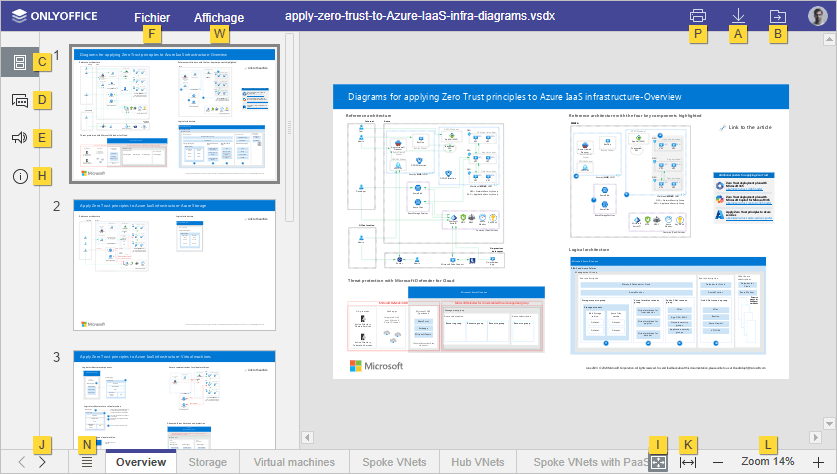Open the feedback megaphone icon
The width and height of the screenshot is (837, 474).
[x=20, y=138]
